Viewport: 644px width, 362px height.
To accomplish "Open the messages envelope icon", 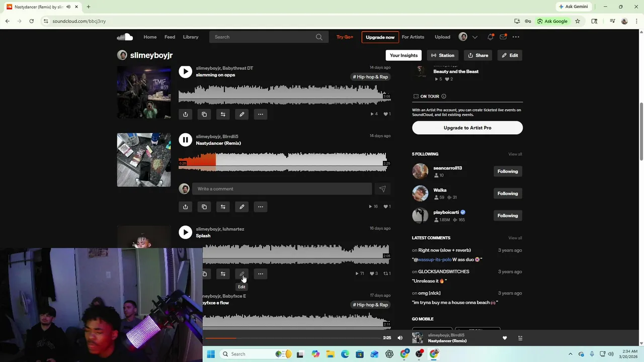I will (503, 37).
